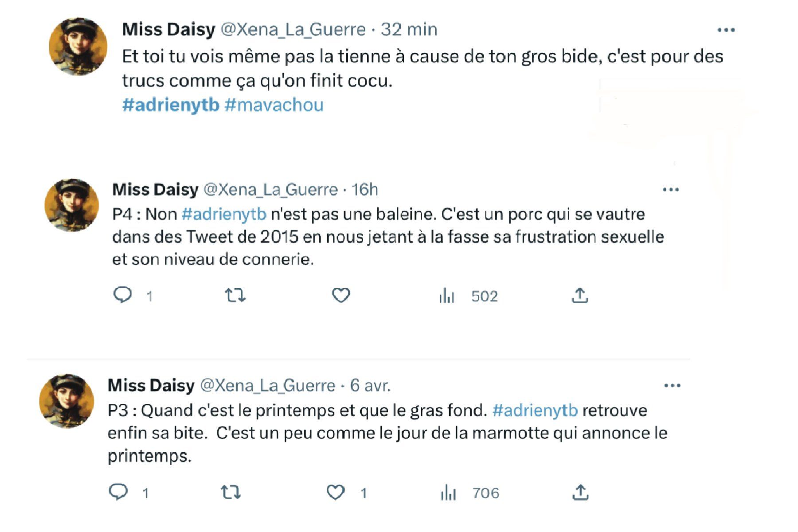This screenshot has height=532, width=798.
Task: Open more options on the 6 avr. tweet
Action: [672, 386]
